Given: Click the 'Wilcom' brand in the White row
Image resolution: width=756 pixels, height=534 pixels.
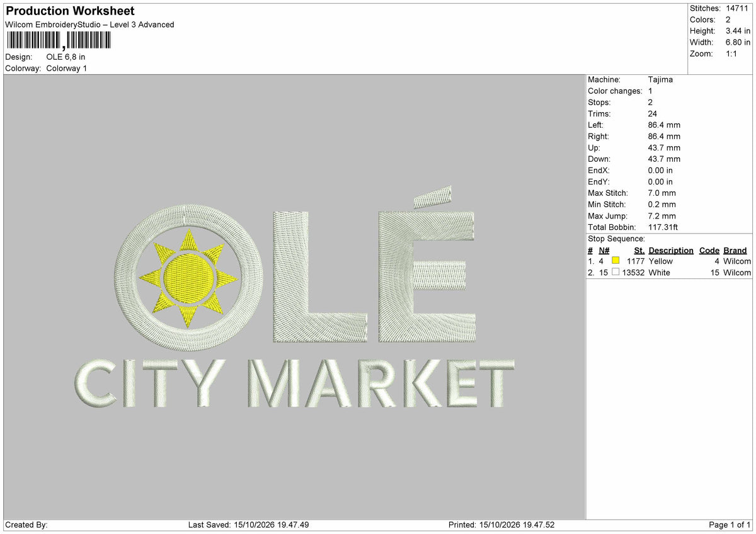Looking at the screenshot, I should pyautogui.click(x=737, y=272).
